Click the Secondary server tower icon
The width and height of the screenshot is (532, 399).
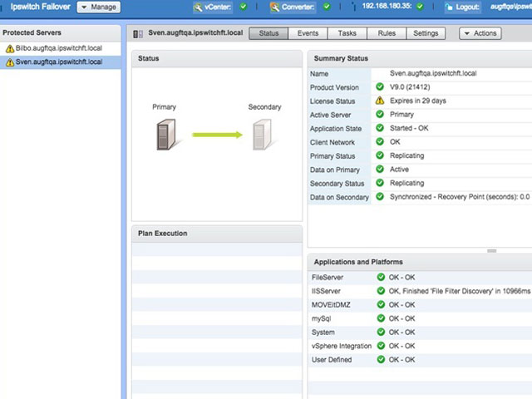pyautogui.click(x=263, y=135)
